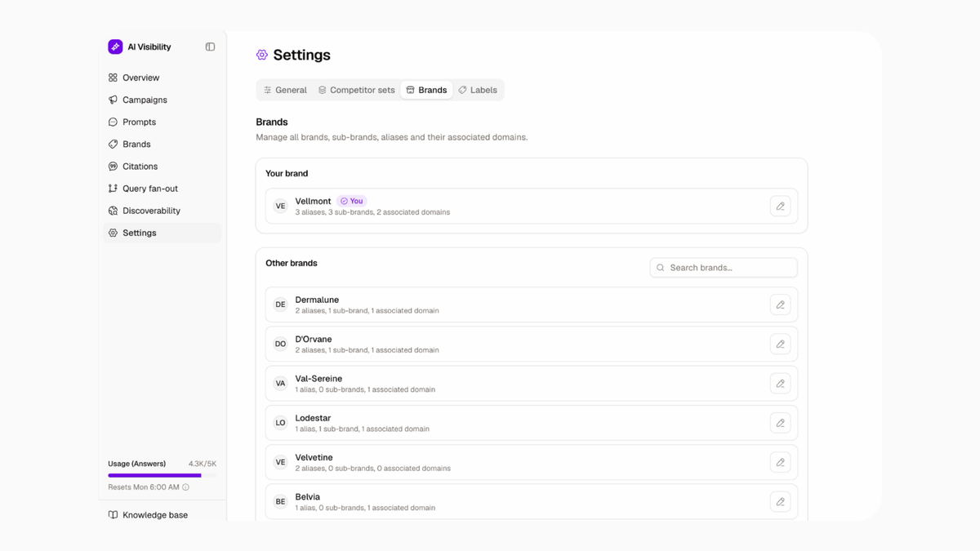Viewport: 980px width, 551px height.
Task: Select Settings in the sidebar
Action: tap(163, 233)
